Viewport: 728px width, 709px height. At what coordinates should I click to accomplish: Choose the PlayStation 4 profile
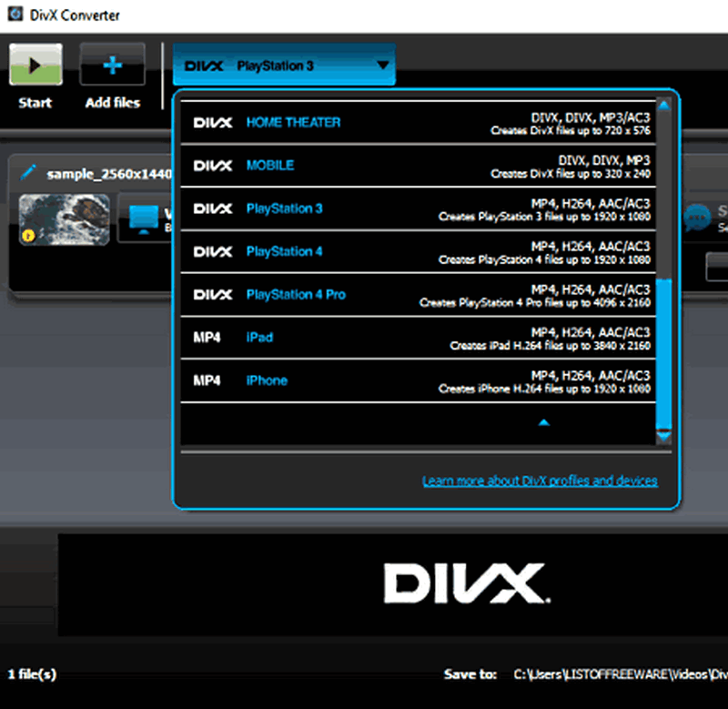pos(284,251)
